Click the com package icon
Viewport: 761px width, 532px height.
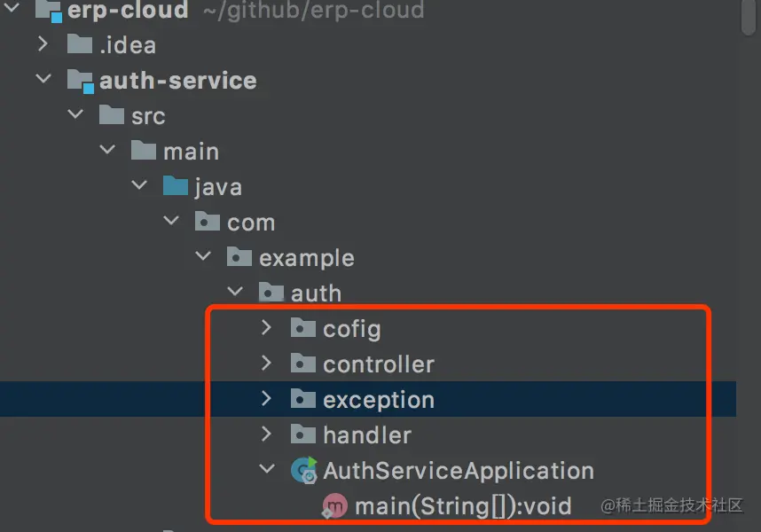pyautogui.click(x=208, y=222)
